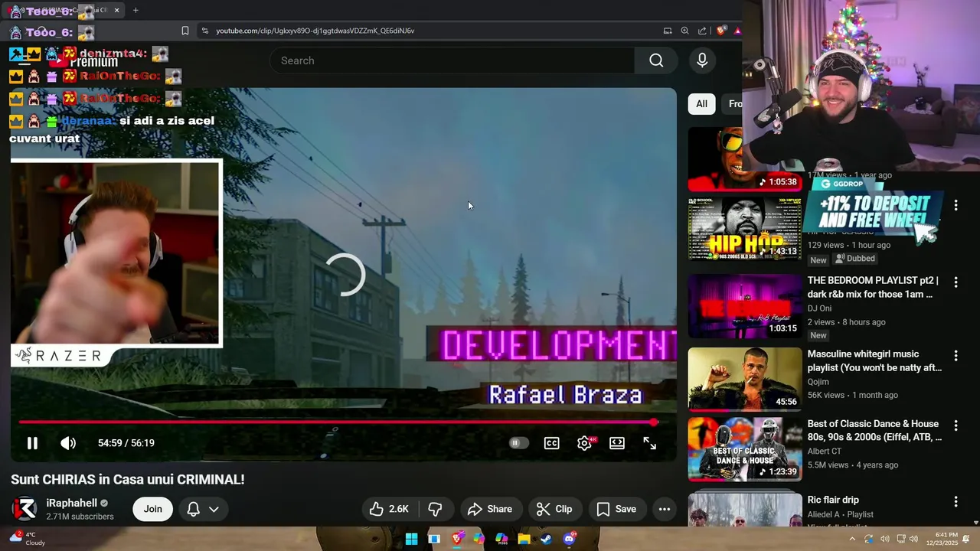The width and height of the screenshot is (980, 551).
Task: Dislike the video with thumbs down
Action: pos(435,509)
